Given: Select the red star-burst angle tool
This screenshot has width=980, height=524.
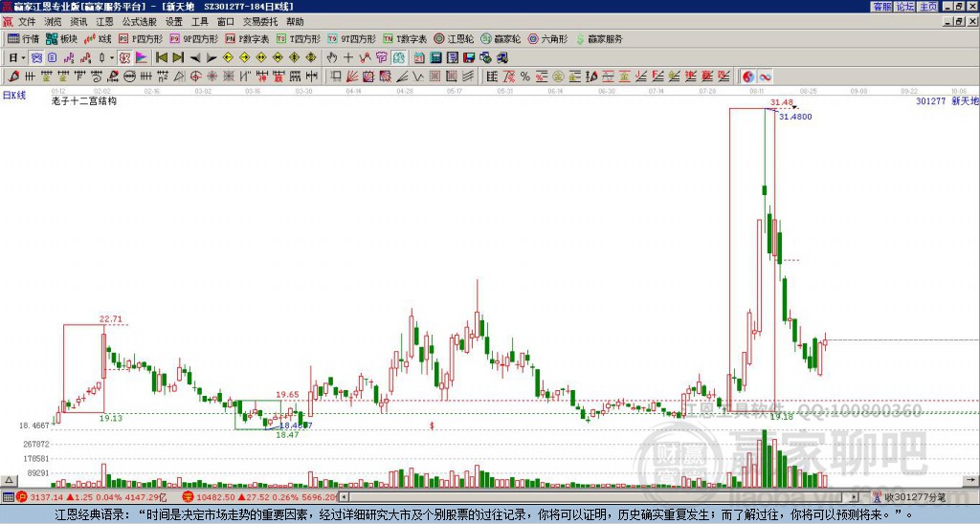Looking at the screenshot, I should pyautogui.click(x=212, y=76).
